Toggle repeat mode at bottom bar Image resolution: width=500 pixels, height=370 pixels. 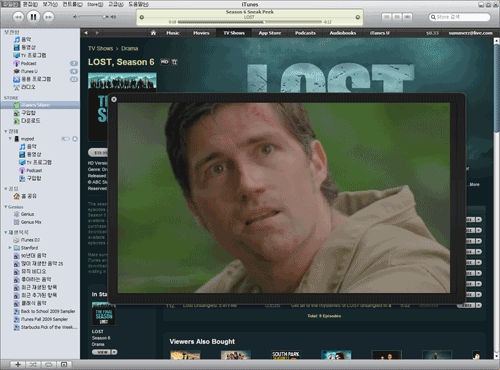click(48, 364)
